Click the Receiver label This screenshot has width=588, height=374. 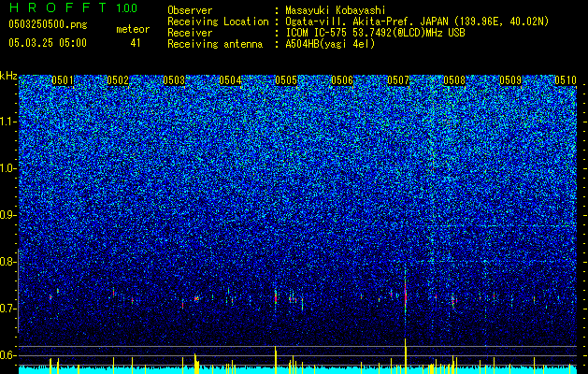coord(190,33)
